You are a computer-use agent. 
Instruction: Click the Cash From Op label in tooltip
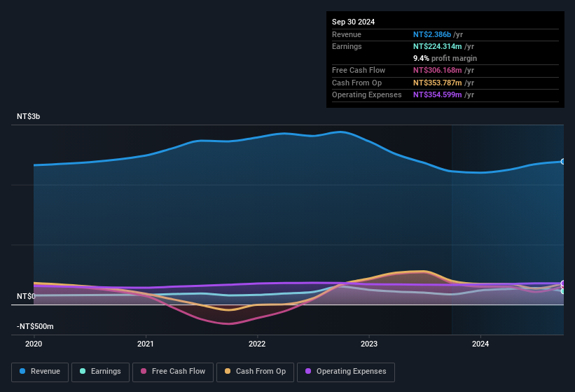point(356,83)
